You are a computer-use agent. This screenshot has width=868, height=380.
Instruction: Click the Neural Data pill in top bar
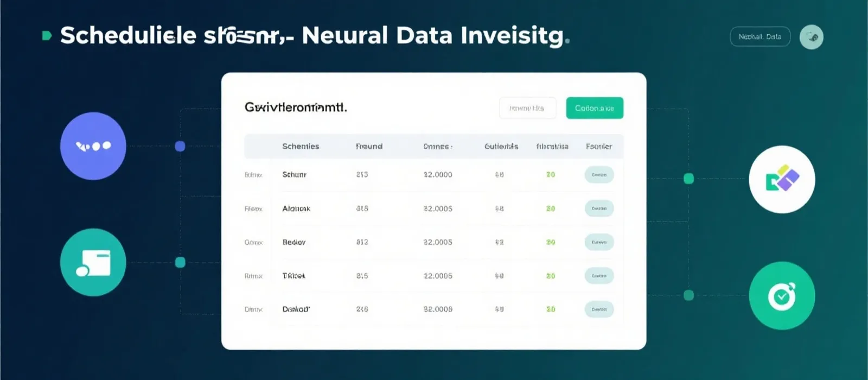(x=759, y=37)
